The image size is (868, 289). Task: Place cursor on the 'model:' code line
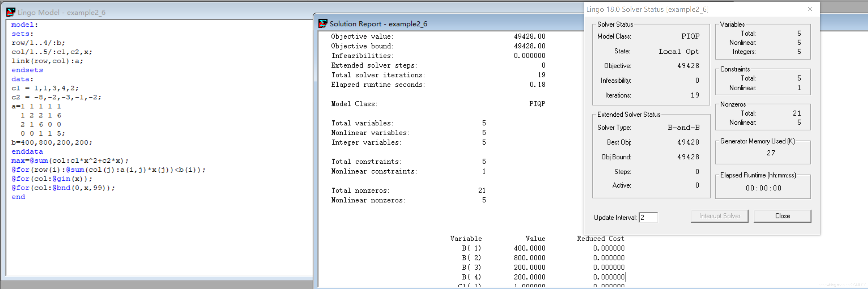coord(24,25)
